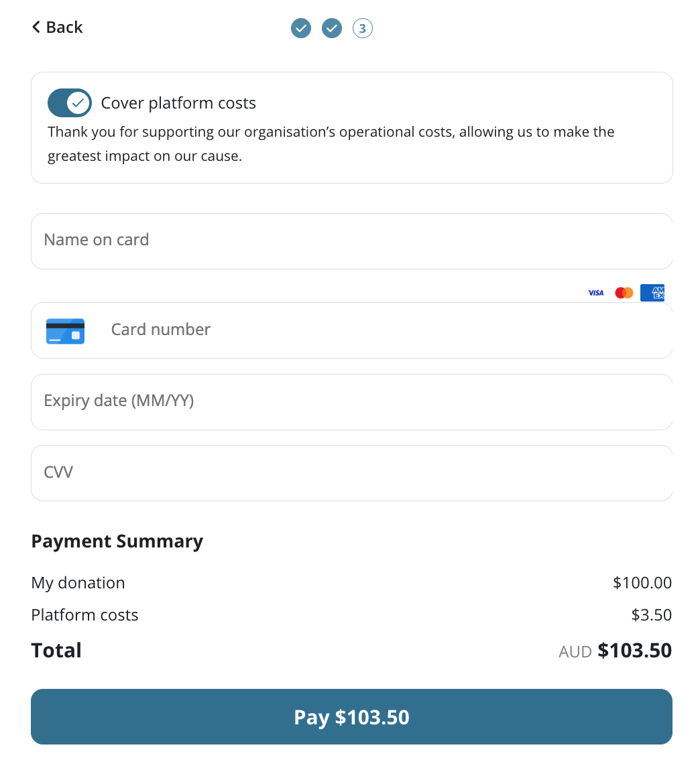This screenshot has width=700, height=776.
Task: Click the step 3 progress indicator
Action: click(362, 28)
